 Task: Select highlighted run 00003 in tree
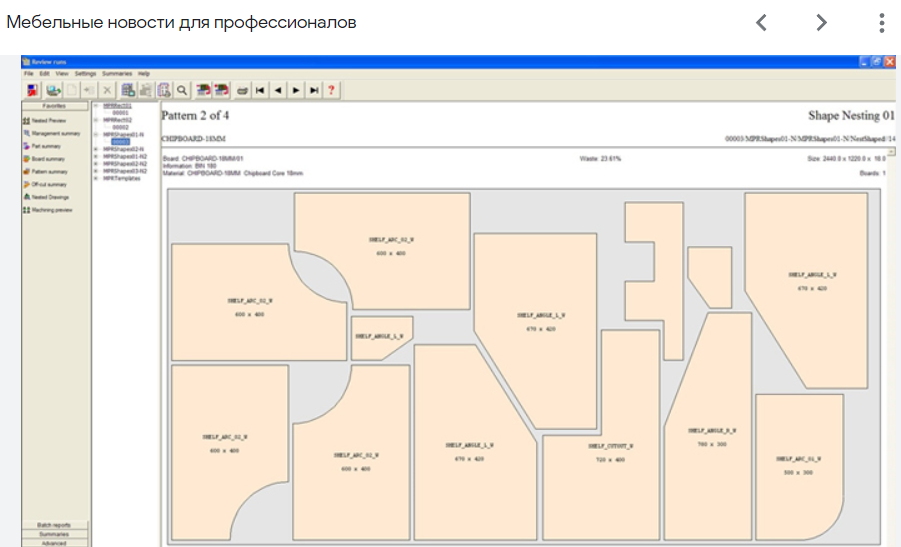[120, 142]
